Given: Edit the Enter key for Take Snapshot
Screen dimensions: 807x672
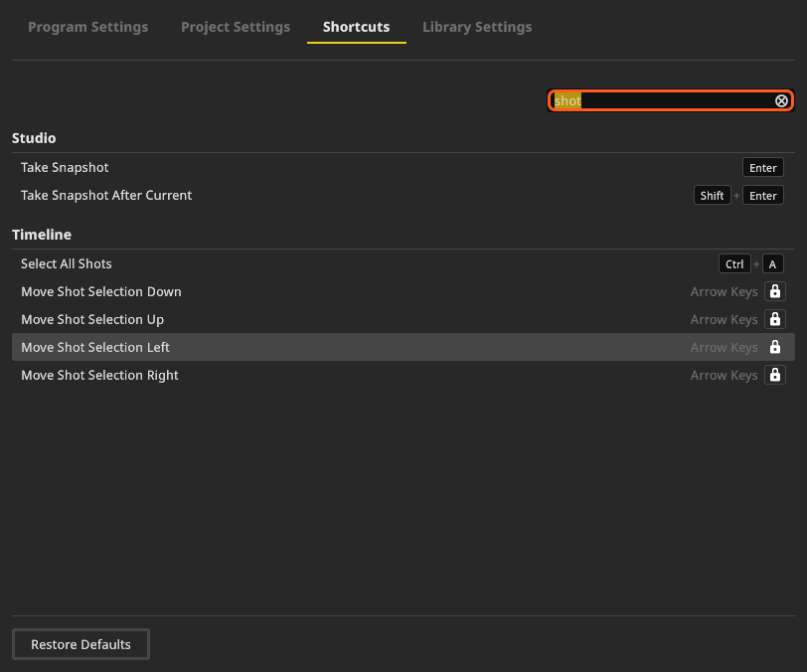Looking at the screenshot, I should [762, 167].
